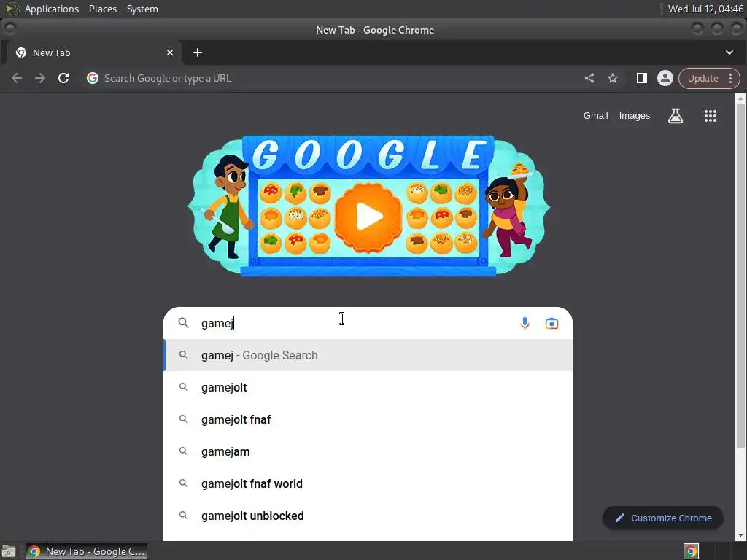Open the Google apps grid
Viewport: 747px width, 560px height.
tap(711, 116)
